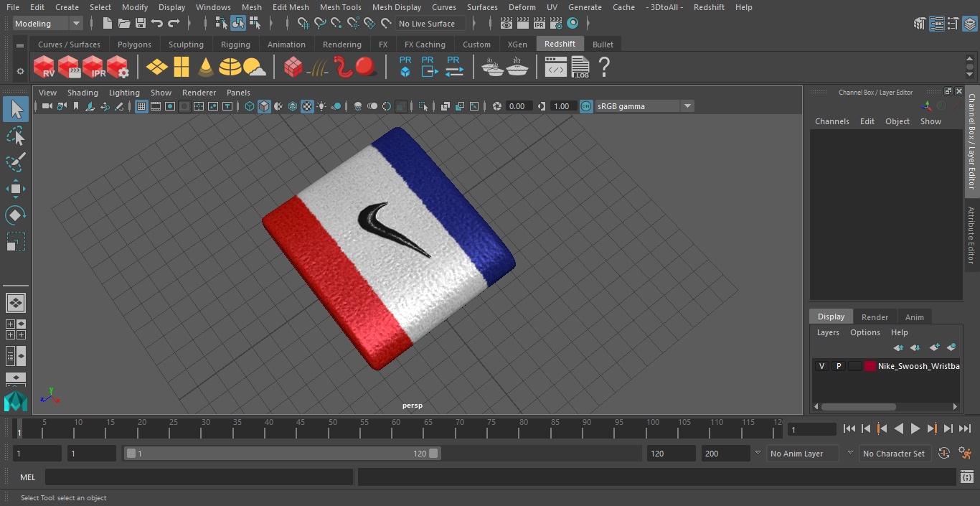Viewport: 980px width, 506px height.
Task: Toggle layer visibility V box
Action: (x=821, y=366)
